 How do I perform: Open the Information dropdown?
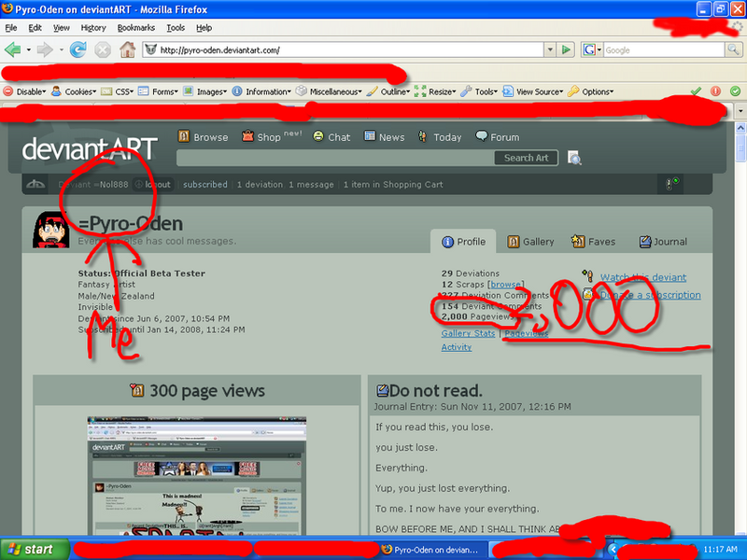click(x=261, y=91)
